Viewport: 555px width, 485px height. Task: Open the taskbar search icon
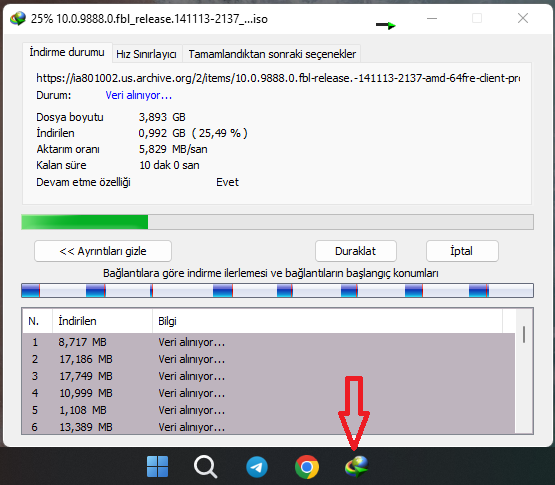(x=205, y=467)
